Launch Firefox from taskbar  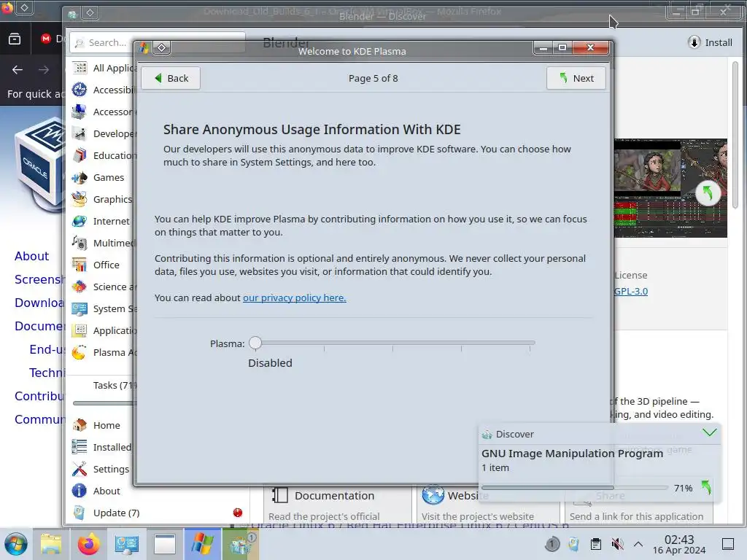click(x=88, y=544)
